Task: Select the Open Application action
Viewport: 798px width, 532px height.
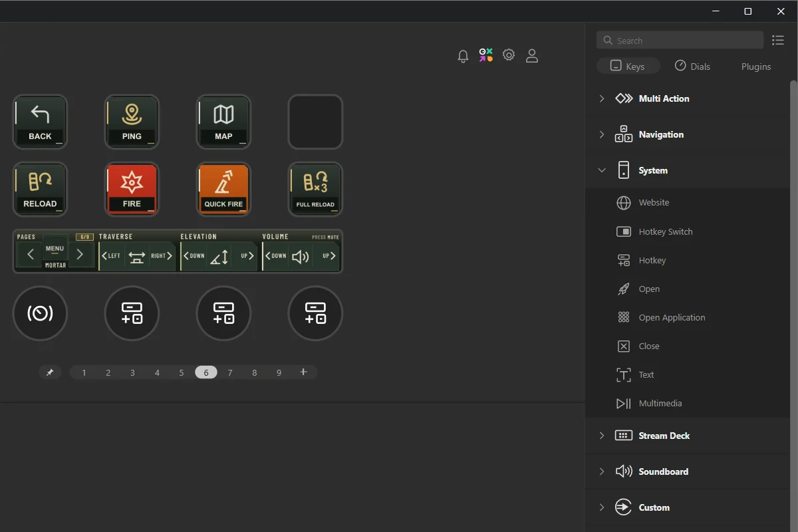Action: 687,317
